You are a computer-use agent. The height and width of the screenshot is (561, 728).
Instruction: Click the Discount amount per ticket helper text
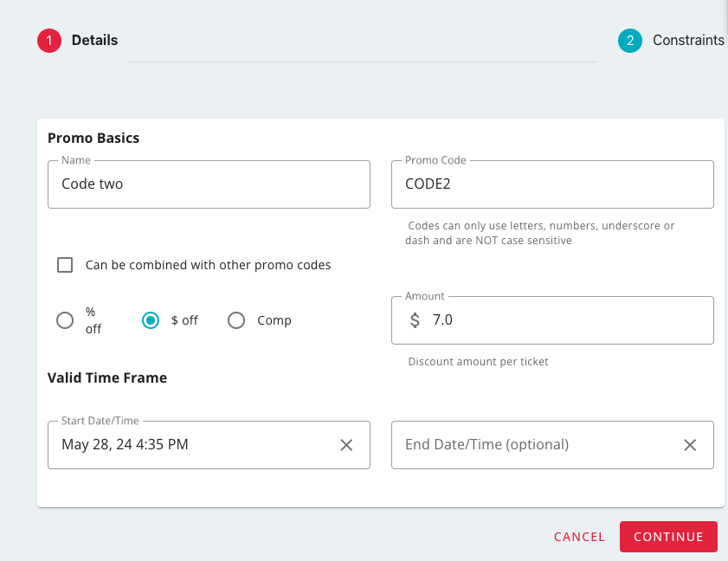tap(478, 362)
